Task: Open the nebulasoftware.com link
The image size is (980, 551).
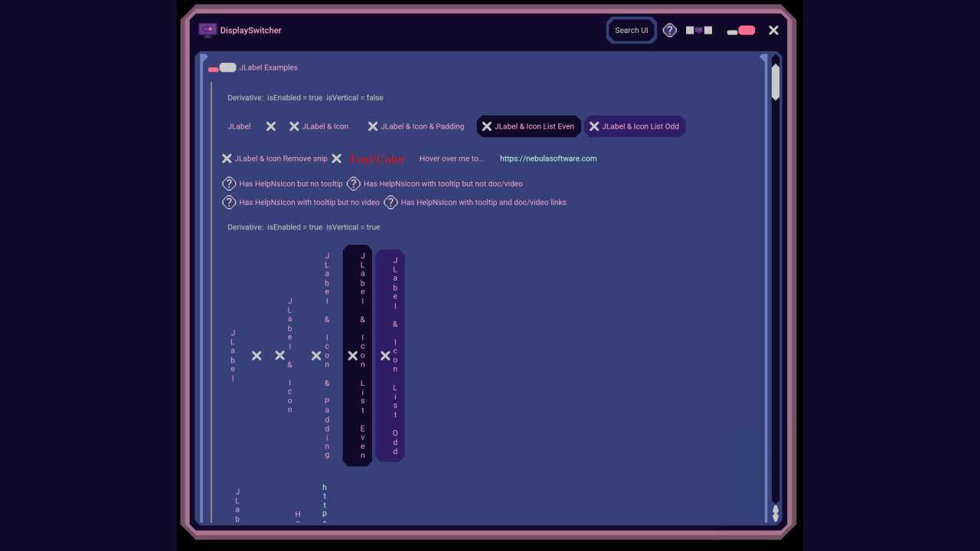Action: (548, 158)
